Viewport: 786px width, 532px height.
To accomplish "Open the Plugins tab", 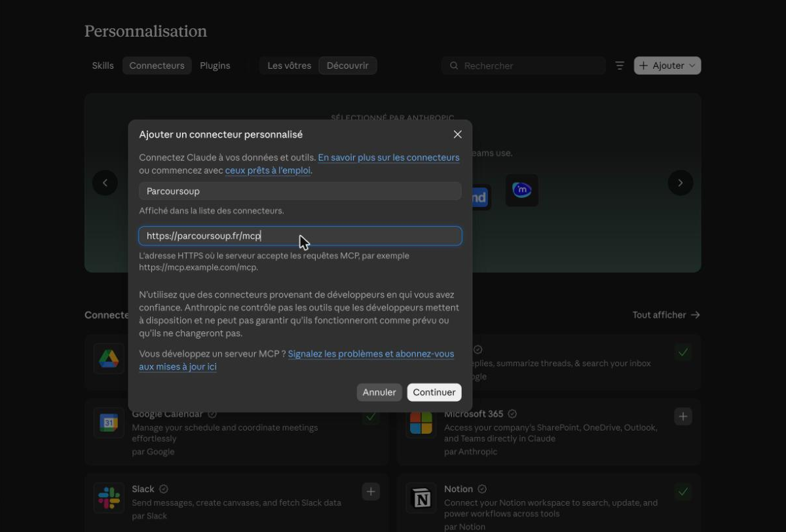I will [215, 66].
